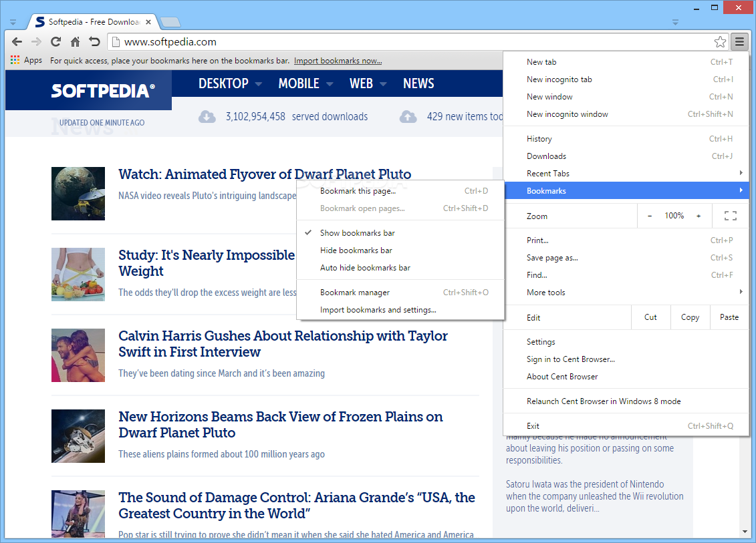Choose New window from the menu
This screenshot has width=756, height=543.
(x=626, y=96)
